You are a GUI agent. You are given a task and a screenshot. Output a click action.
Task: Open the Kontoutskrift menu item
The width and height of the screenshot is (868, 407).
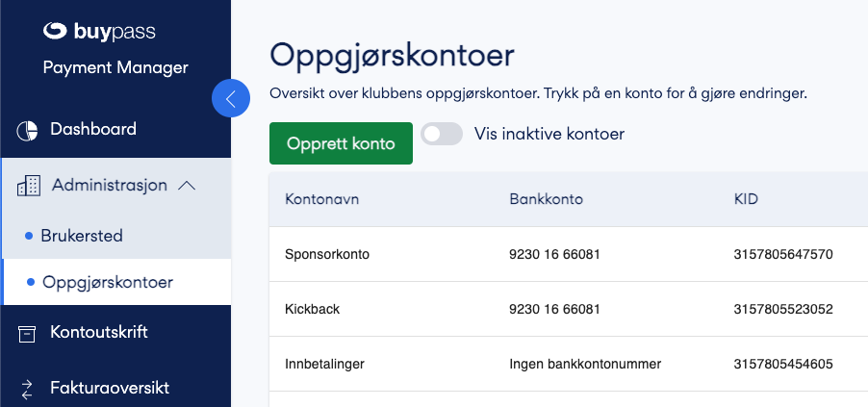coord(115,333)
